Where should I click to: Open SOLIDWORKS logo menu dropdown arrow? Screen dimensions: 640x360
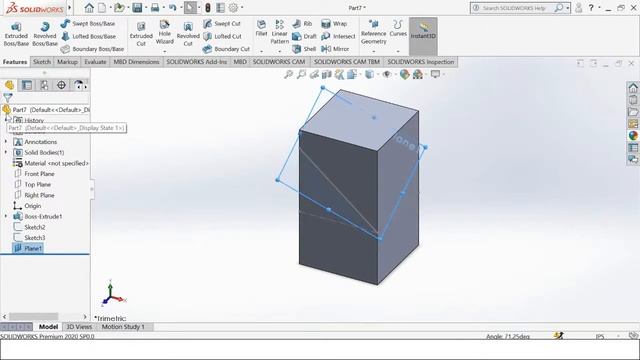69,8
